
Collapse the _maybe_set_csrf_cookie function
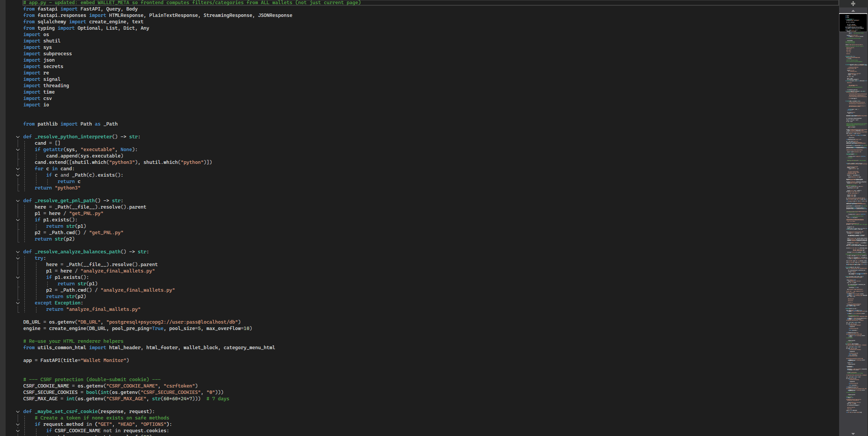(18, 412)
